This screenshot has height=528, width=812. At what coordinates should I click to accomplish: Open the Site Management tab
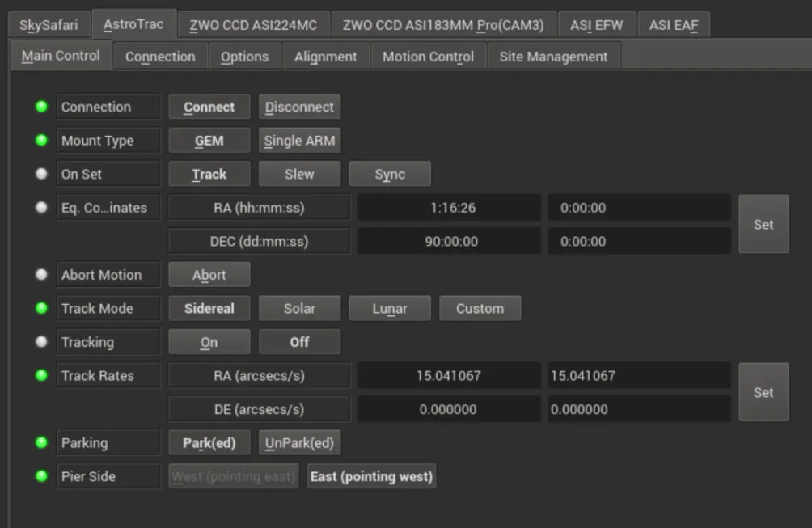553,57
